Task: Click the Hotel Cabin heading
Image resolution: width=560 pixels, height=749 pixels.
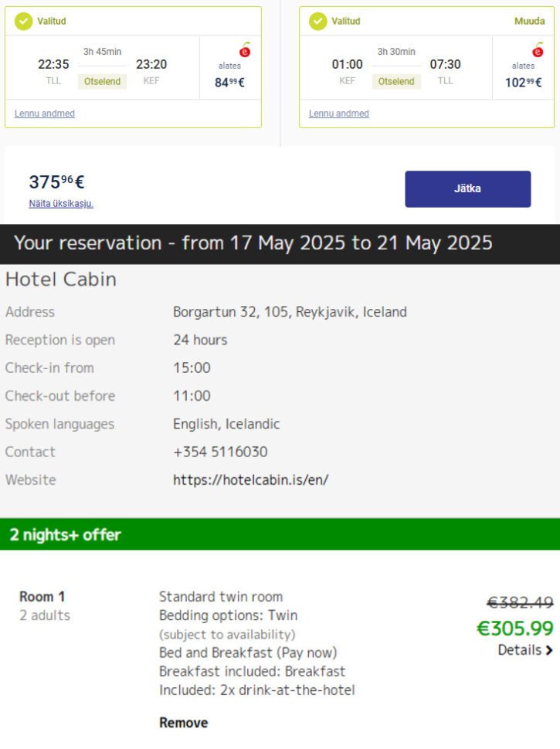Action: pos(61,279)
